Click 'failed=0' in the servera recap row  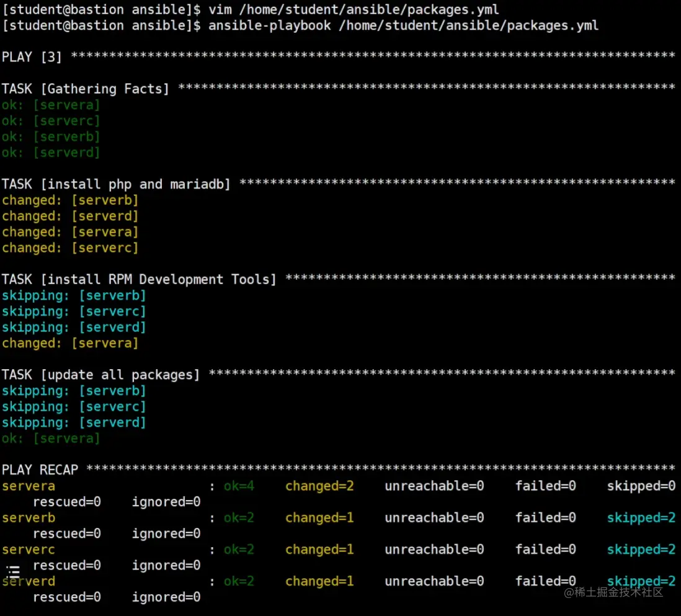(x=546, y=486)
